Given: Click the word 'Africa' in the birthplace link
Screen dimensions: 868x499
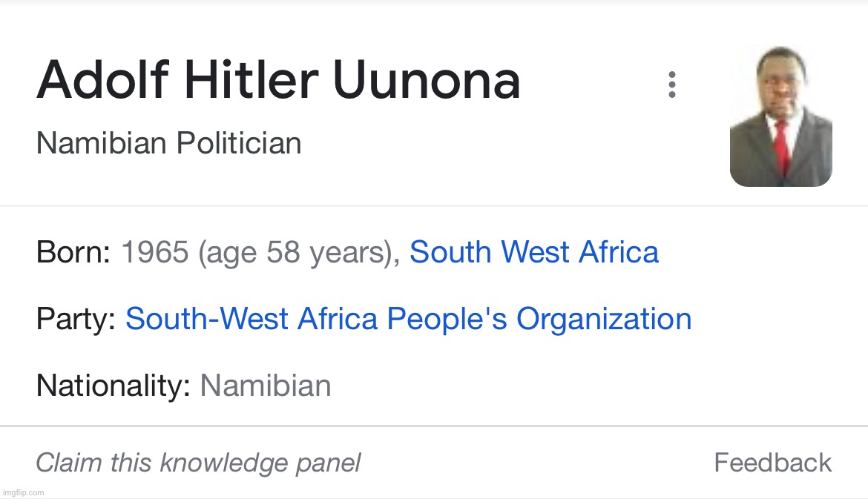Looking at the screenshot, I should [619, 252].
